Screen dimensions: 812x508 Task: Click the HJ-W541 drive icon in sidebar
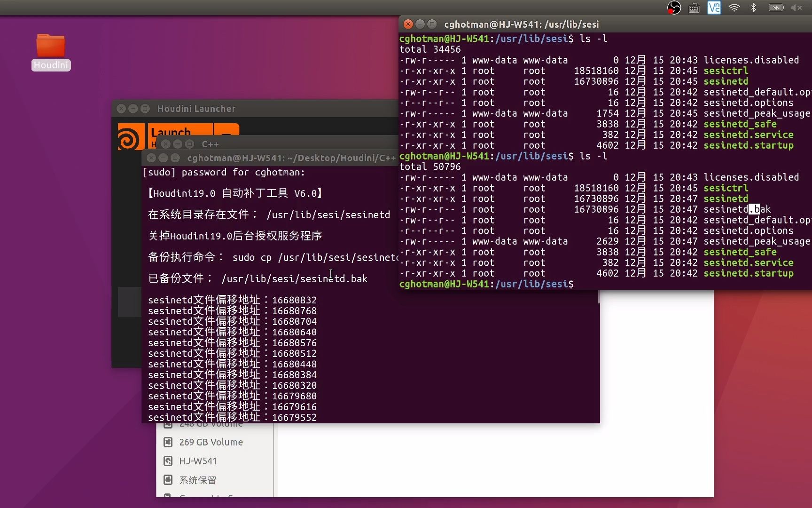[x=168, y=460]
